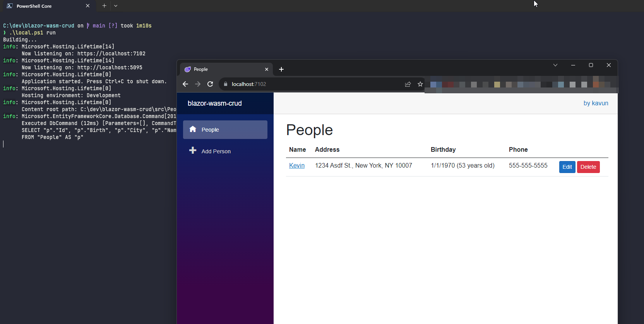Open a new browser tab
The width and height of the screenshot is (644, 324).
281,69
